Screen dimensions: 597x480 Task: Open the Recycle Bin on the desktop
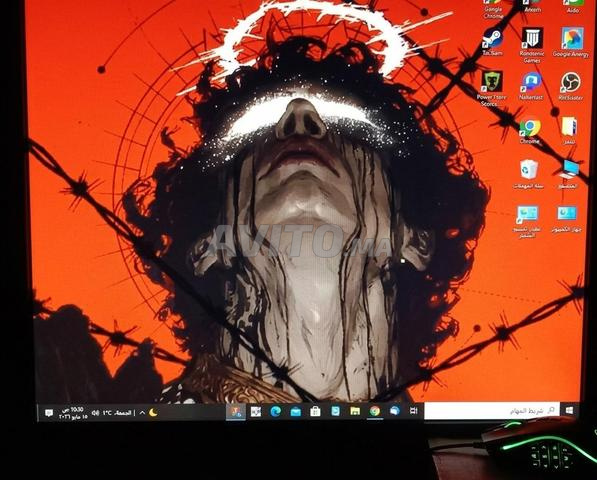(x=528, y=169)
